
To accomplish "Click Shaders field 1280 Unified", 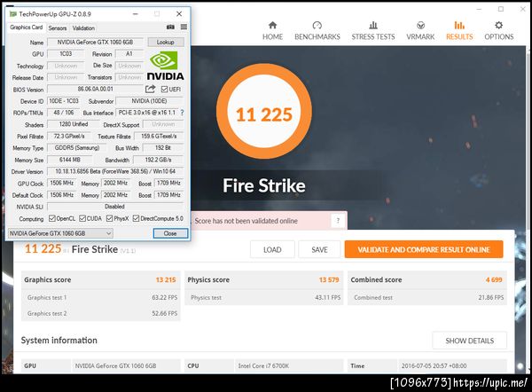I will click(74, 124).
